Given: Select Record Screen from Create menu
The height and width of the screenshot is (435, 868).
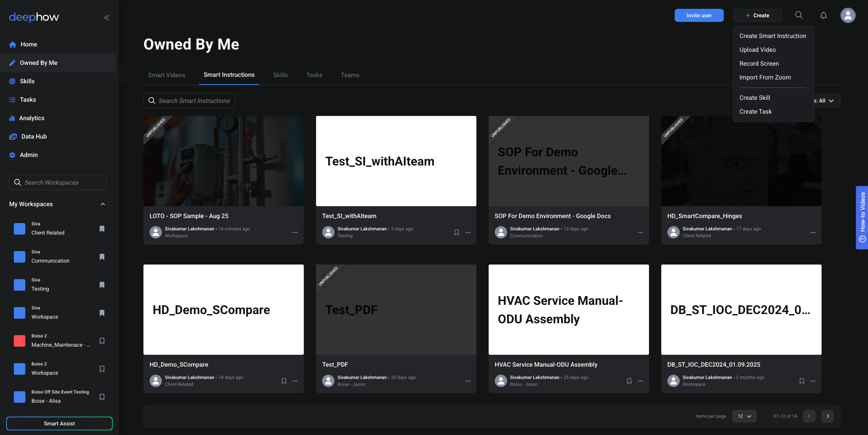Looking at the screenshot, I should pyautogui.click(x=759, y=64).
